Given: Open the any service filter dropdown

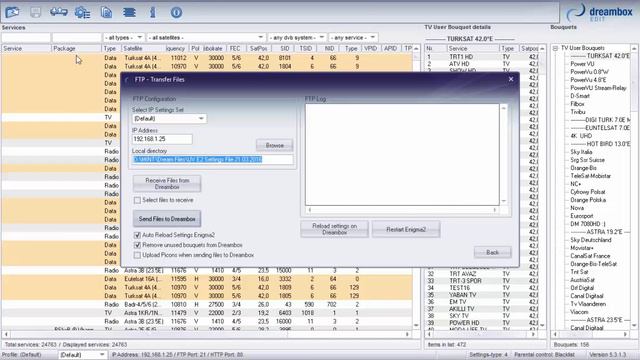Looking at the screenshot, I should 353,38.
